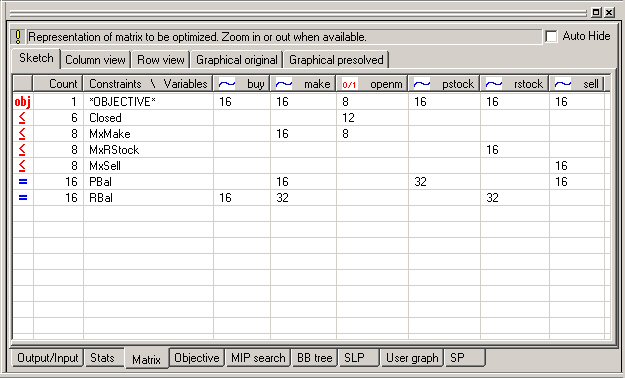Screen dimensions: 625x378
Task: Click the count value 6 in Closed row
Action: [74, 118]
